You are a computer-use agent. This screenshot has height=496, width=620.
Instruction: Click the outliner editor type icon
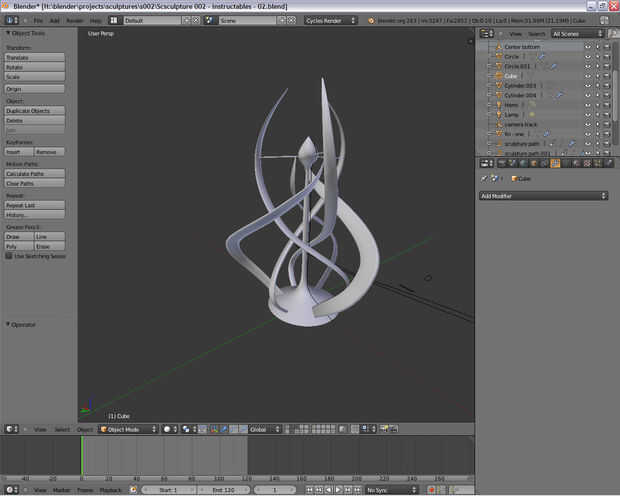coord(483,33)
